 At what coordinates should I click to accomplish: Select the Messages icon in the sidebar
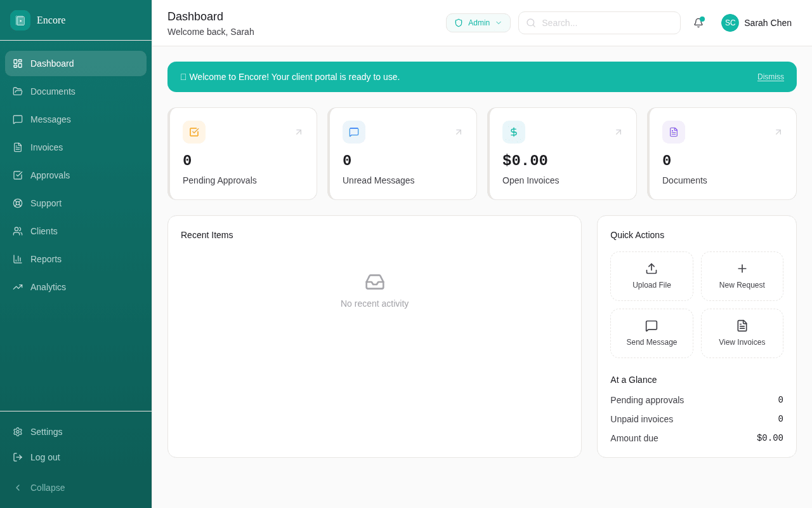click(17, 119)
